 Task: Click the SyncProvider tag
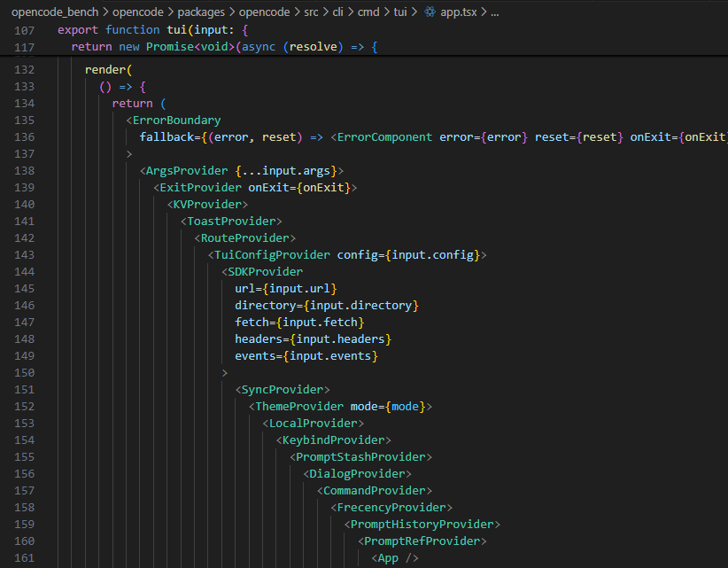tap(283, 390)
